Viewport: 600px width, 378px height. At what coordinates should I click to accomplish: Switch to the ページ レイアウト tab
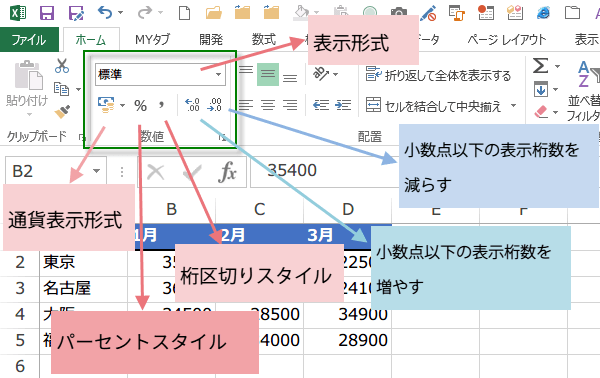507,39
